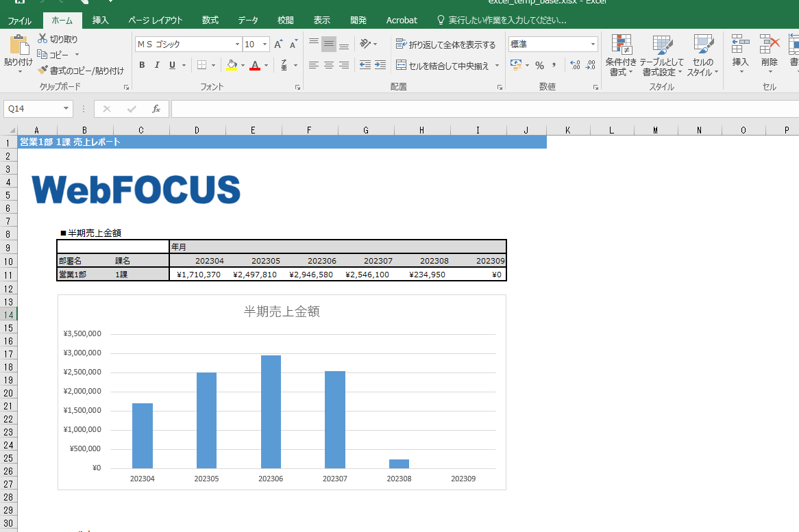
Task: Align cell text right
Action: click(345, 65)
